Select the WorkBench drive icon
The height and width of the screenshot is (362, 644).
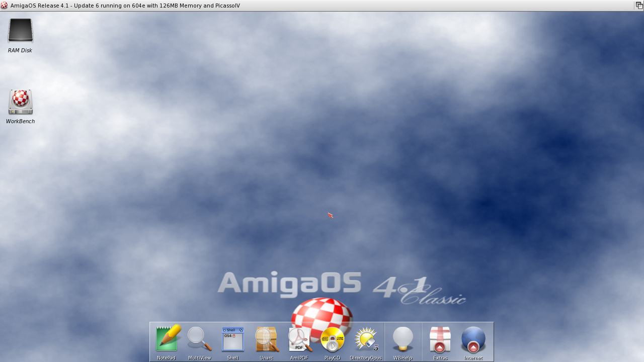tap(20, 102)
